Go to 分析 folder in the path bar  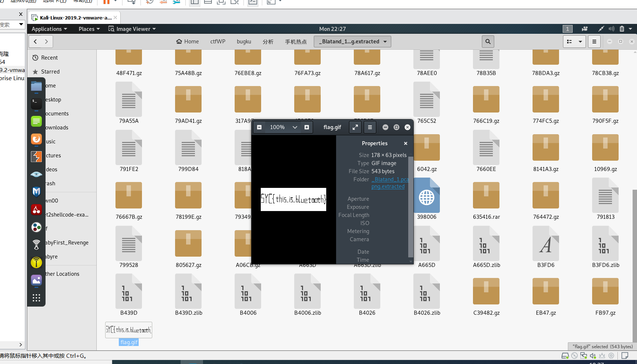coord(268,42)
